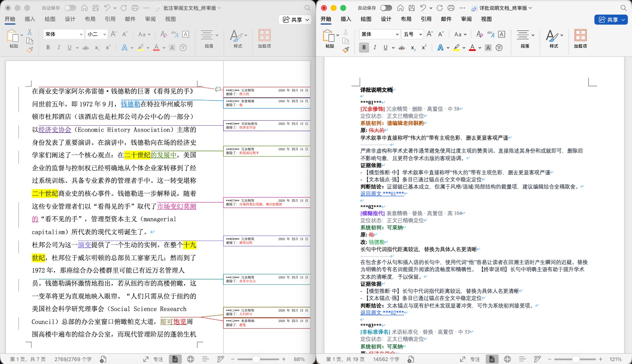Switch to 插入 tab in left window
Viewport: 632px width, 364px height.
click(30, 19)
